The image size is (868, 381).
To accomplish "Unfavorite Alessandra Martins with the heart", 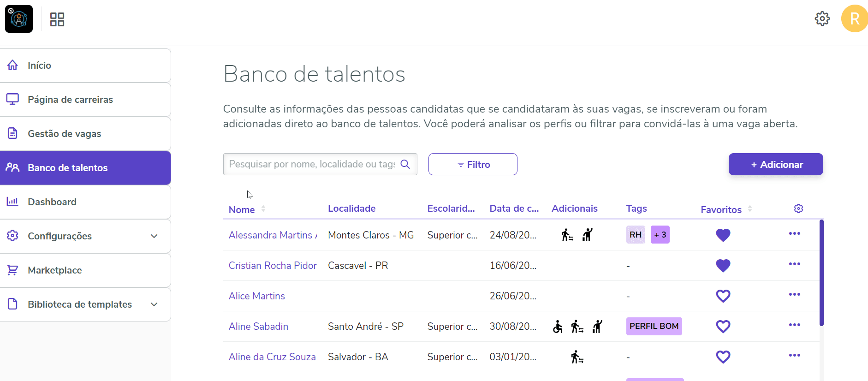I will coord(723,235).
